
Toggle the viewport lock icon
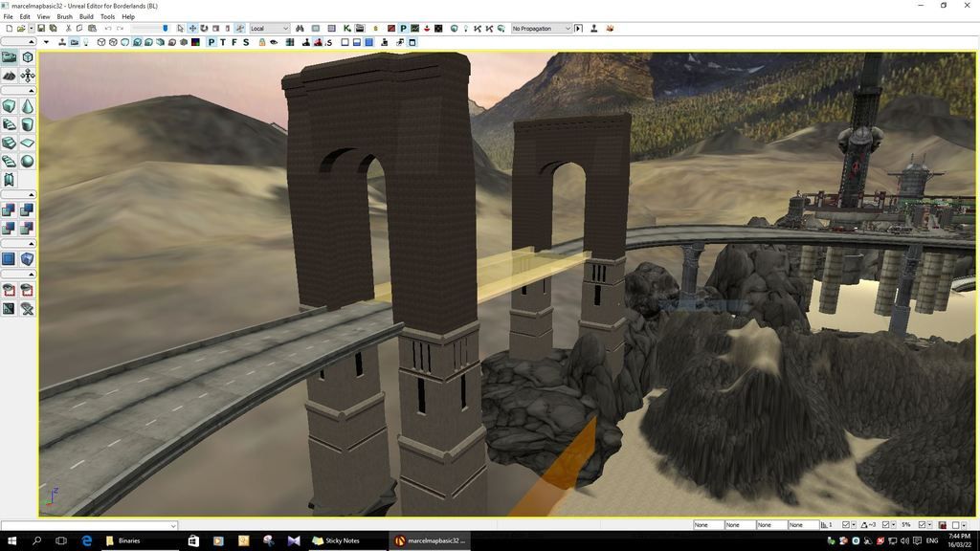pyautogui.click(x=262, y=42)
